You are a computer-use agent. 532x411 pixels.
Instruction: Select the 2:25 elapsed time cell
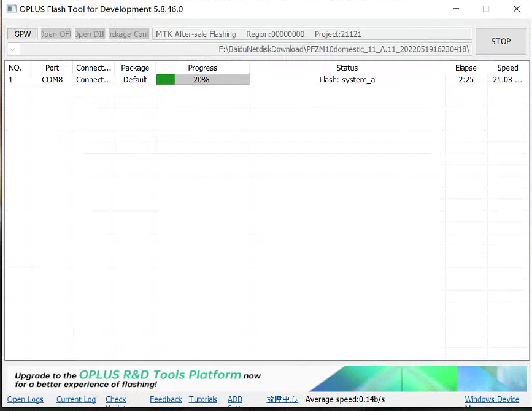point(466,80)
